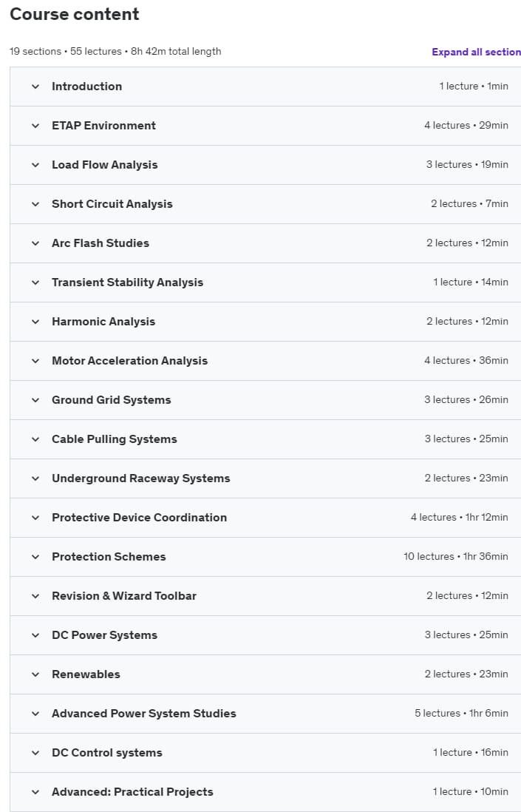Open the Ground Grid Systems section title
Image resolution: width=521 pixels, height=812 pixels.
coord(112,400)
